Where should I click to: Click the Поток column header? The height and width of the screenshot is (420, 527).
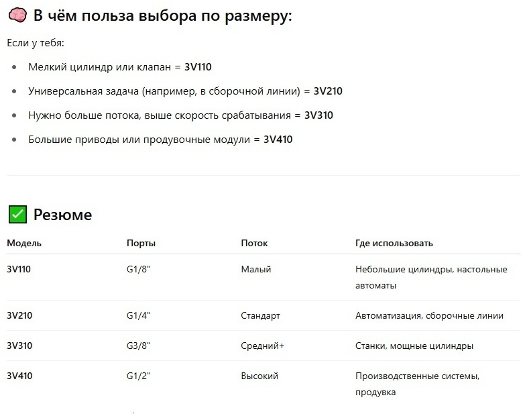click(254, 243)
